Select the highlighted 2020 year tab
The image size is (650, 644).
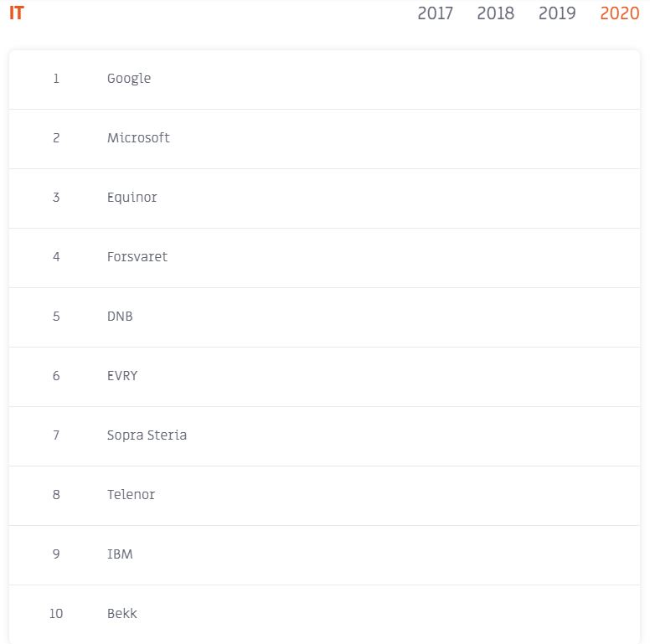(619, 13)
